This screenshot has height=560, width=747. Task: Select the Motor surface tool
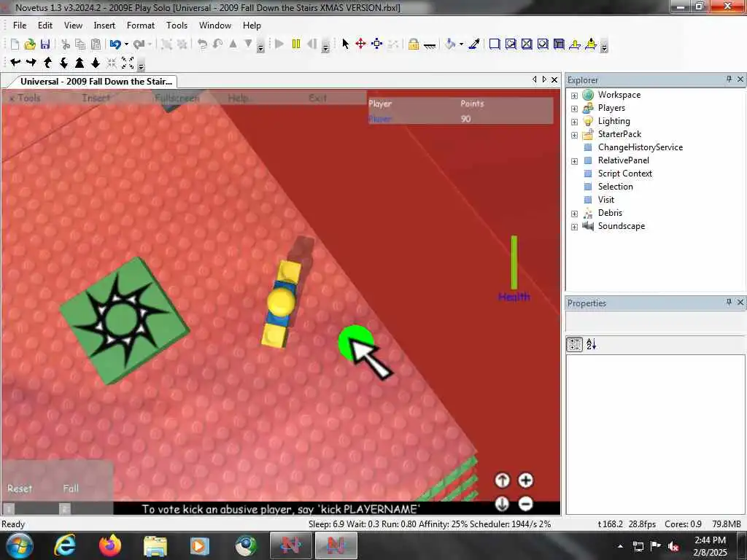coord(591,44)
